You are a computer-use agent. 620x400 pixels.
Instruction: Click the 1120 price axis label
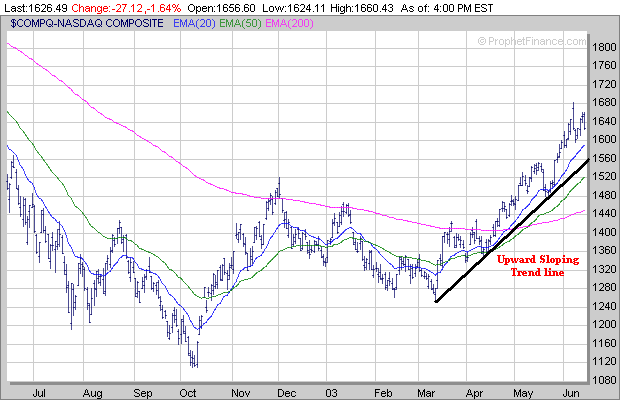pos(604,361)
